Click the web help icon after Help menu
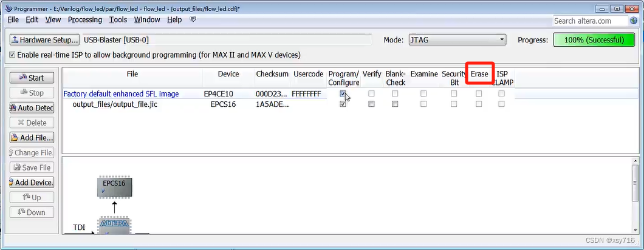Screen dimensions: 644x250 tap(193, 19)
